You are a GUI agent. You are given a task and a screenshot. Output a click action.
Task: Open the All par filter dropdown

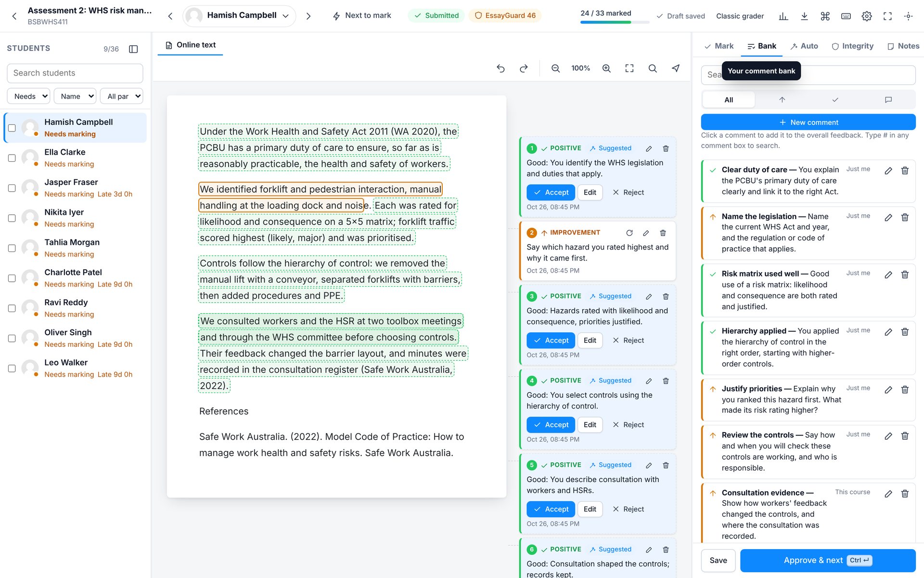[x=122, y=96]
